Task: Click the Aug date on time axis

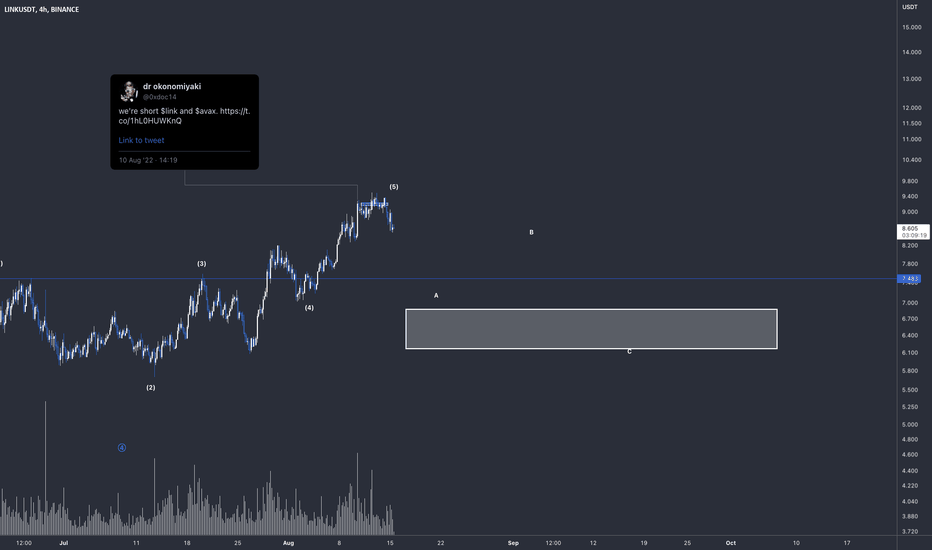Action: (288, 543)
